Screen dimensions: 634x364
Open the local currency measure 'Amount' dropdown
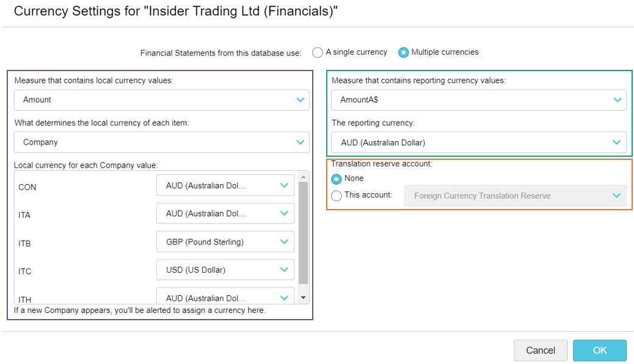coord(161,100)
